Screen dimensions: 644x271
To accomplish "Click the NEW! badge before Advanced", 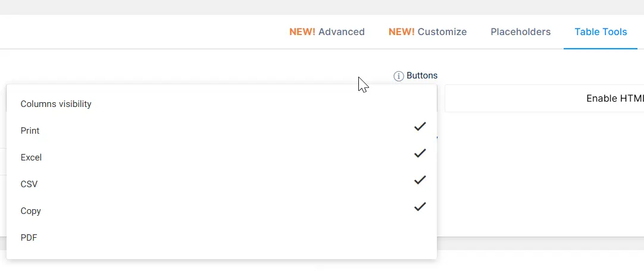I will click(x=302, y=31).
